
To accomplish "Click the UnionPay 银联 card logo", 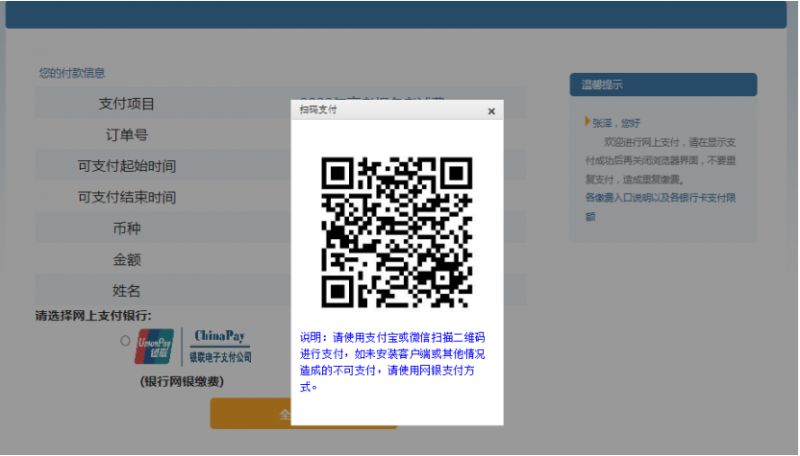I will pos(154,346).
